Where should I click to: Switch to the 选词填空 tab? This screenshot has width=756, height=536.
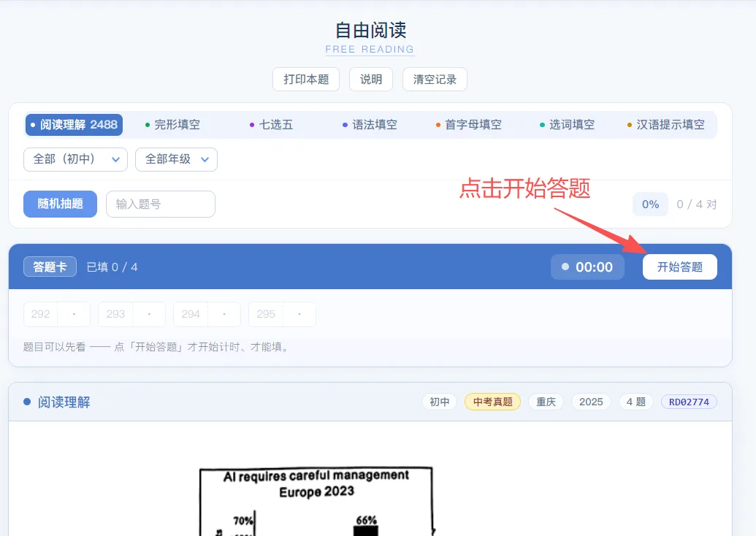pyautogui.click(x=567, y=125)
